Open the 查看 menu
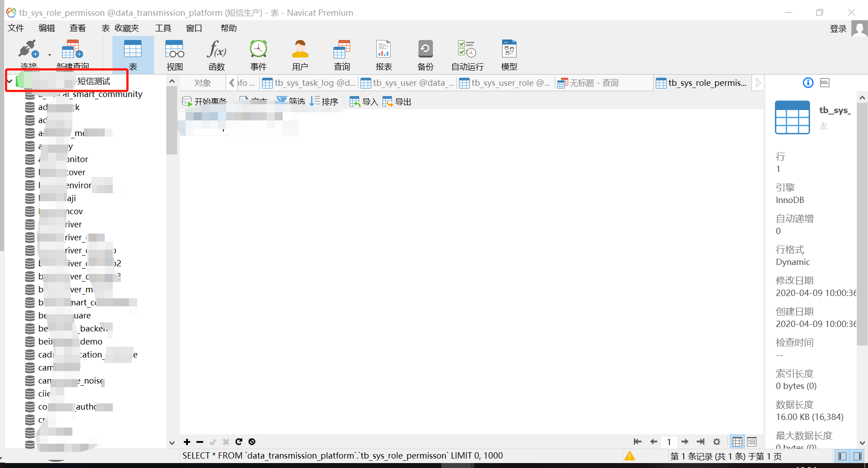This screenshot has width=868, height=468. click(x=78, y=28)
